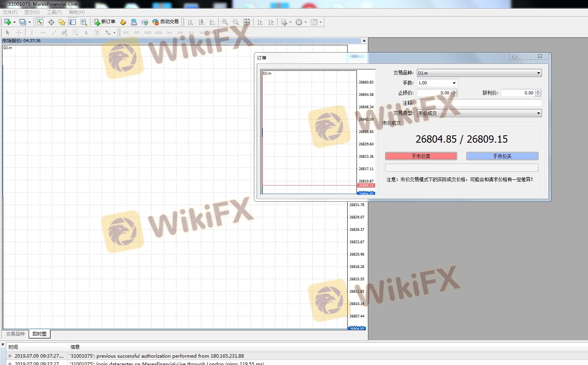Toggle the Market Watch panel icon
Image resolution: width=588 pixels, height=365 pixels.
[x=40, y=22]
